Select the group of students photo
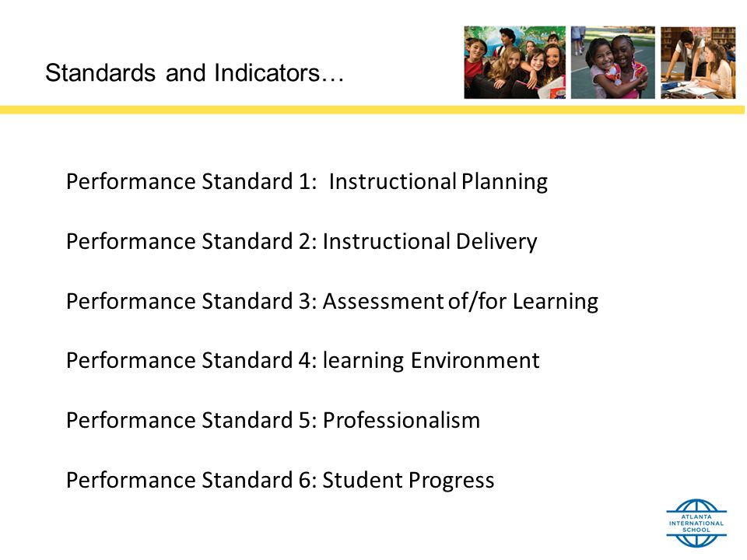Image resolution: width=747 pixels, height=560 pixels. [515, 62]
